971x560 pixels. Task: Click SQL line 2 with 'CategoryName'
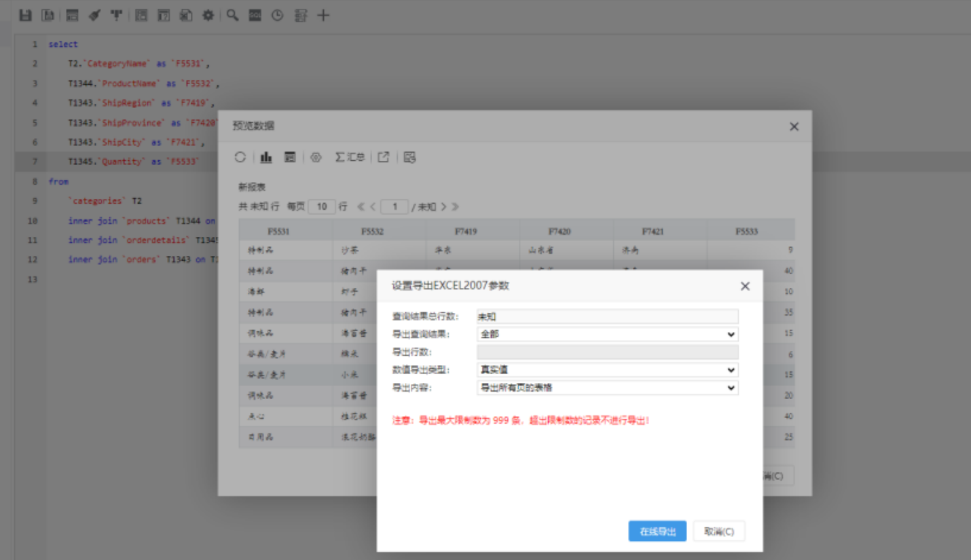(x=139, y=64)
